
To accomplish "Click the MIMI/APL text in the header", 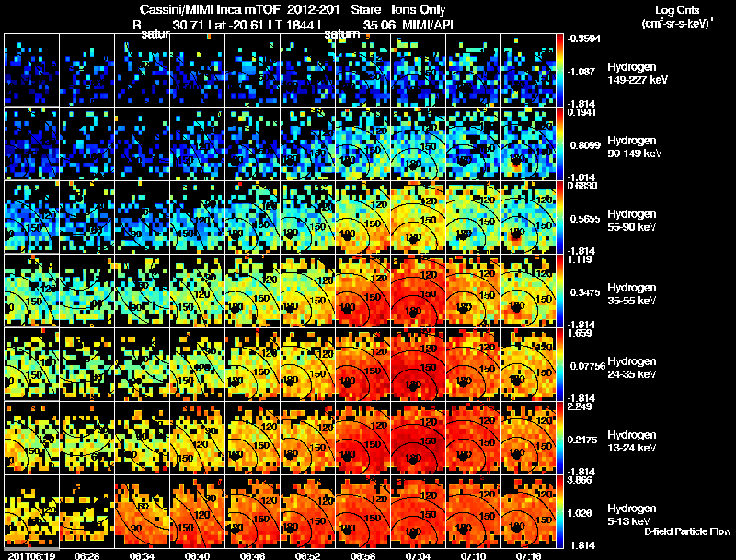I will tap(430, 25).
